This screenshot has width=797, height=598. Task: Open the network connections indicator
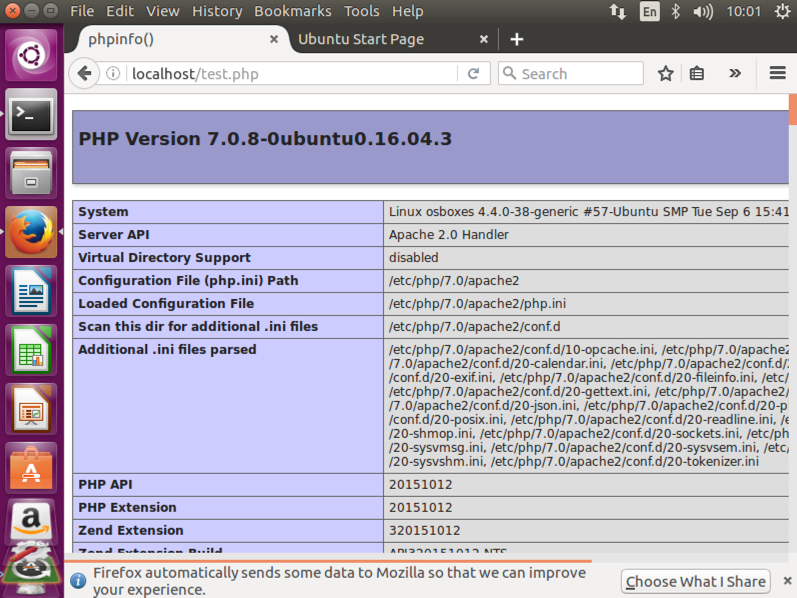click(x=618, y=11)
